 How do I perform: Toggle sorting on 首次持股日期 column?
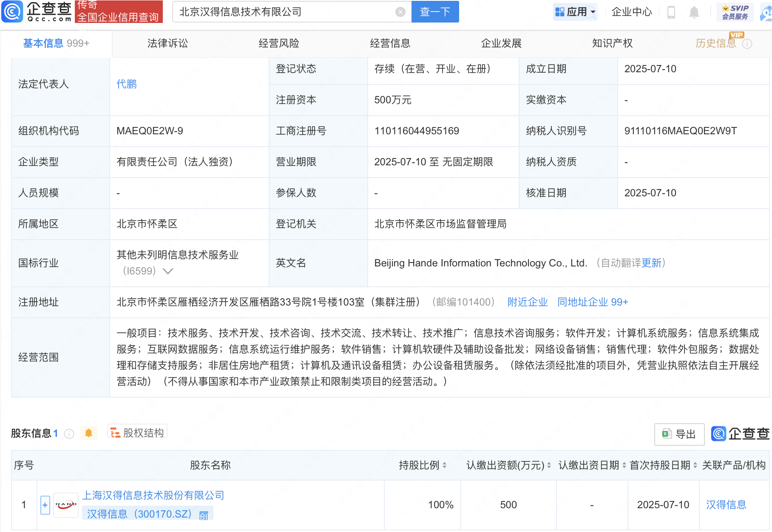click(x=695, y=465)
